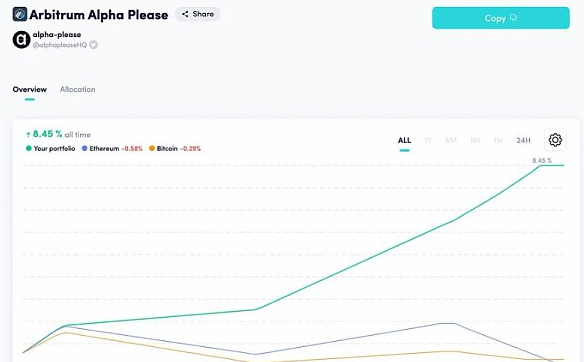The width and height of the screenshot is (584, 362).
Task: Toggle Your portfolio series green dot
Action: (x=29, y=148)
